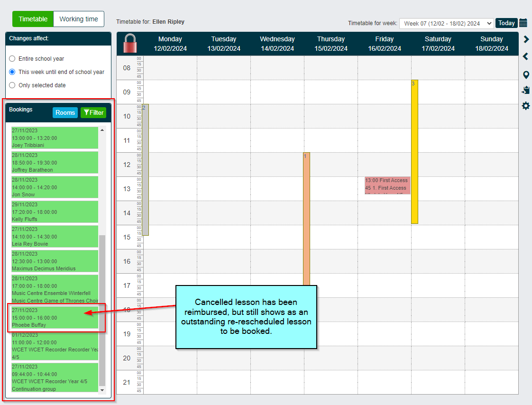Click the Saturday 17/02/2024 column header
Screen dimensions: 532x405
[x=438, y=44]
